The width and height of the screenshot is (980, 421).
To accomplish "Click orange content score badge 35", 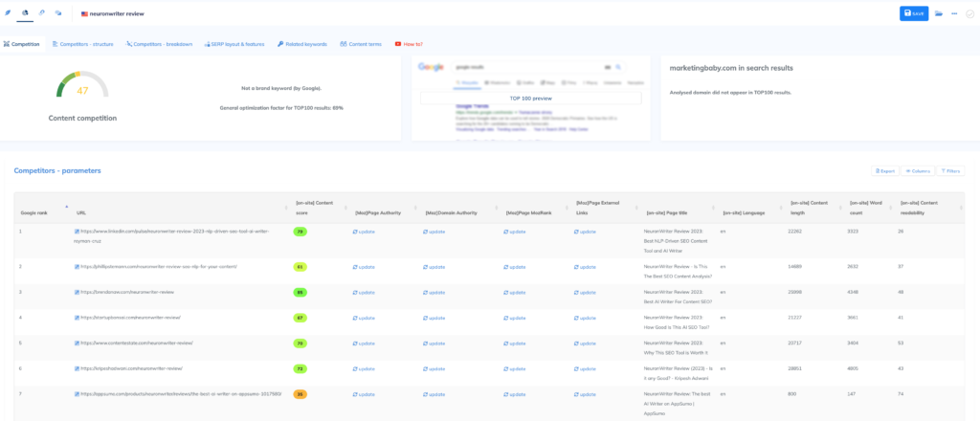I will tap(300, 394).
